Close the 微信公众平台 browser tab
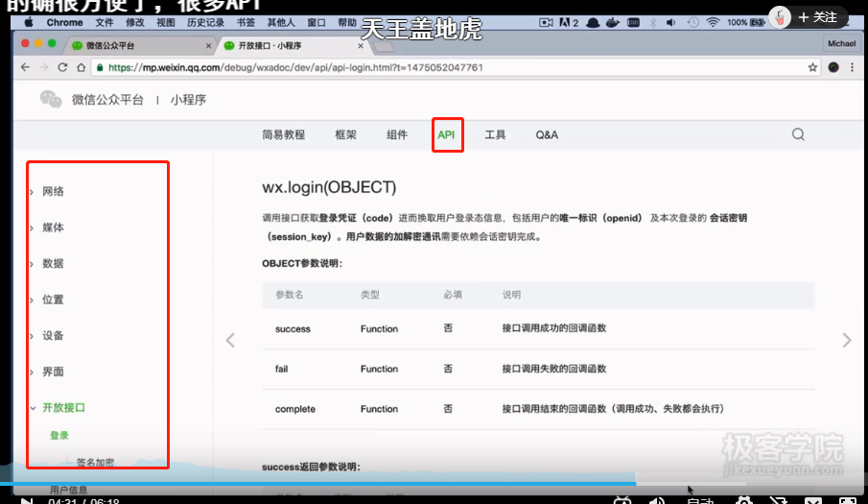This screenshot has width=868, height=504. click(x=208, y=46)
